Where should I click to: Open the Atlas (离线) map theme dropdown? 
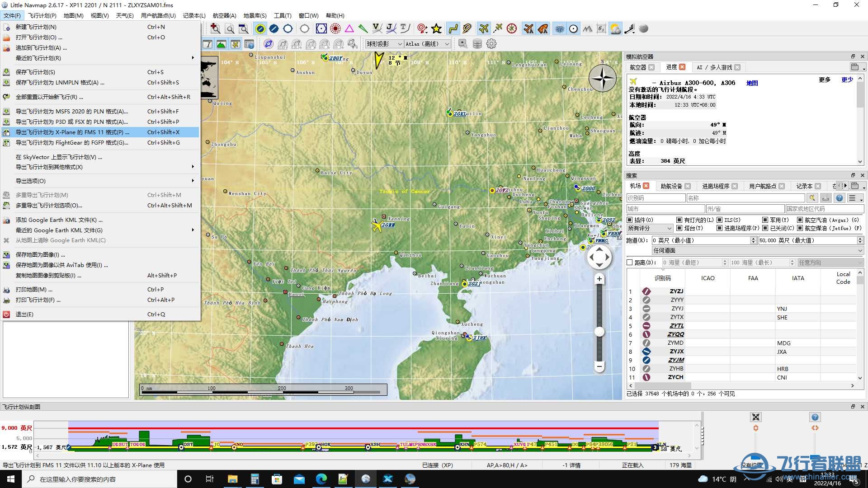pyautogui.click(x=427, y=44)
